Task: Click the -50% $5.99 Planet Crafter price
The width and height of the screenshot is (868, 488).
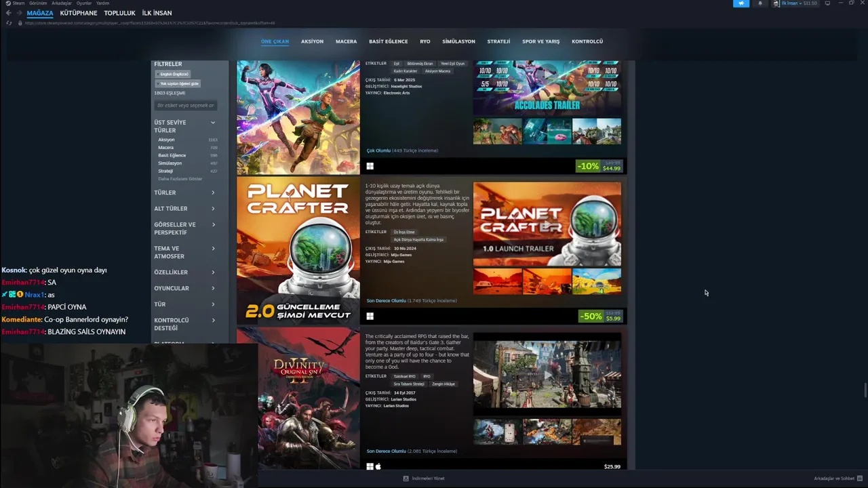Action: point(600,317)
